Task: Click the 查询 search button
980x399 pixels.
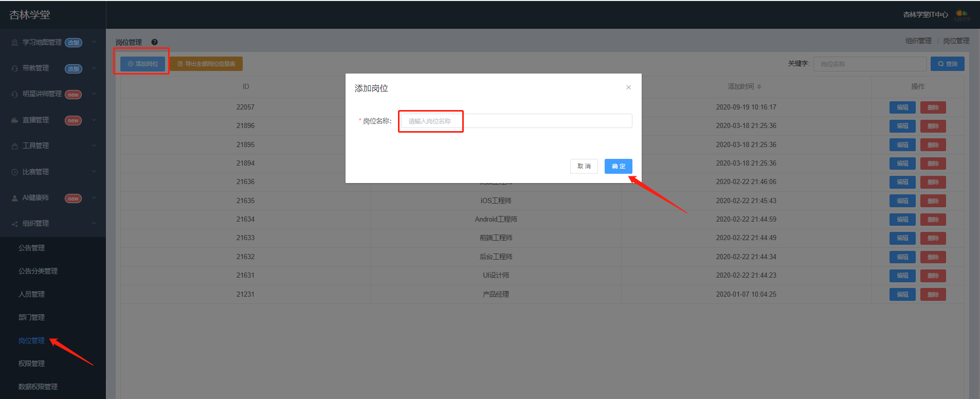Action: (948, 64)
